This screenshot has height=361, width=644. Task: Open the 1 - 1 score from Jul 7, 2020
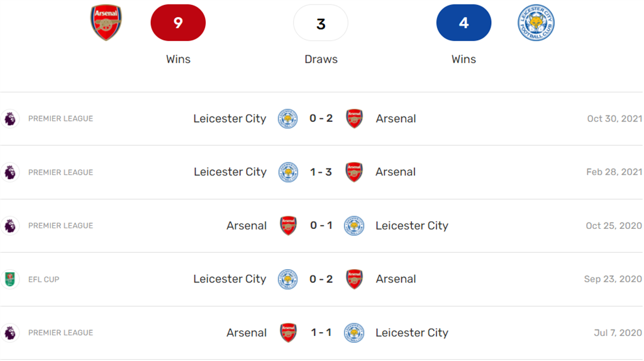(321, 333)
